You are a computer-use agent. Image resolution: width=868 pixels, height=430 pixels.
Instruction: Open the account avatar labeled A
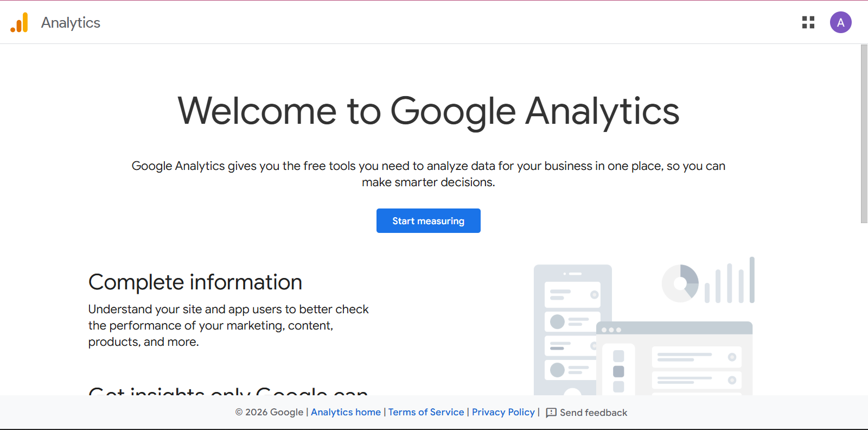841,22
